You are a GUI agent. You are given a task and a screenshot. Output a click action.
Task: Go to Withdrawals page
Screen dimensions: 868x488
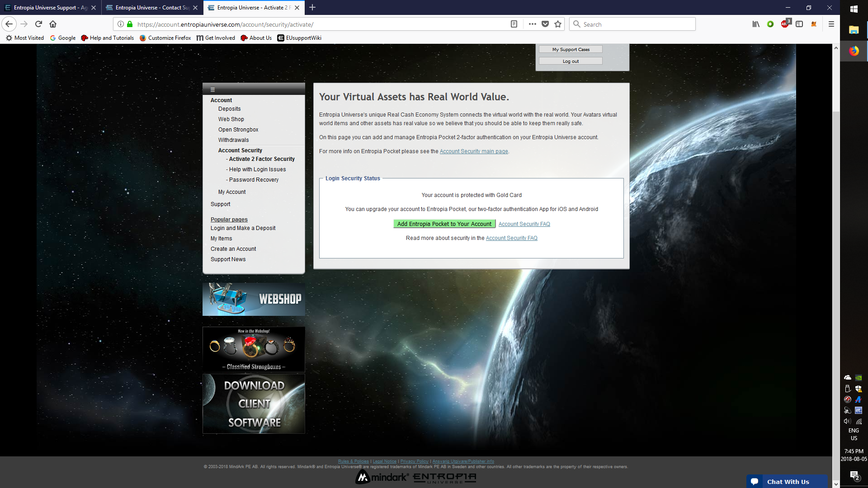coord(233,140)
